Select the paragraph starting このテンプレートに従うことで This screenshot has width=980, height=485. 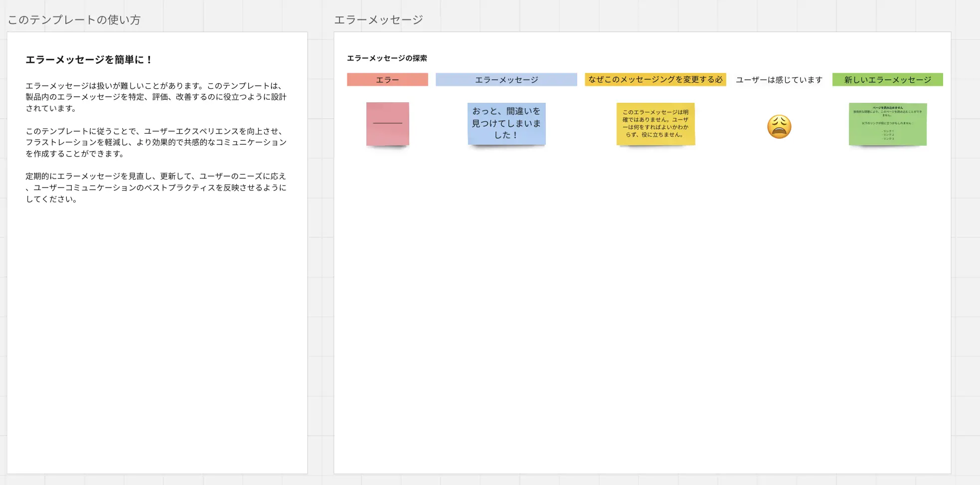tap(156, 142)
